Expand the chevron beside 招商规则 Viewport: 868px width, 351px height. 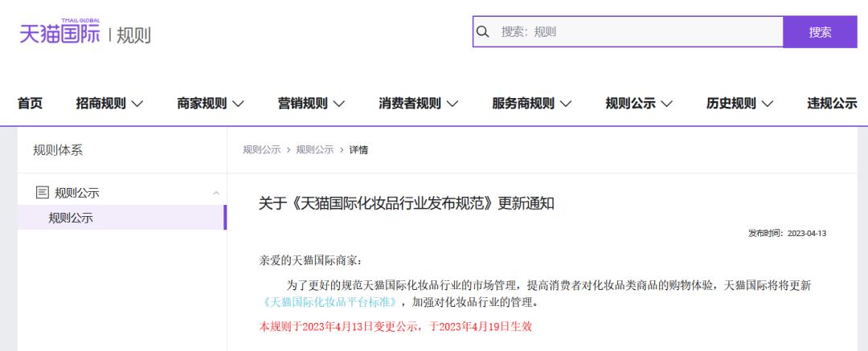pos(137,104)
